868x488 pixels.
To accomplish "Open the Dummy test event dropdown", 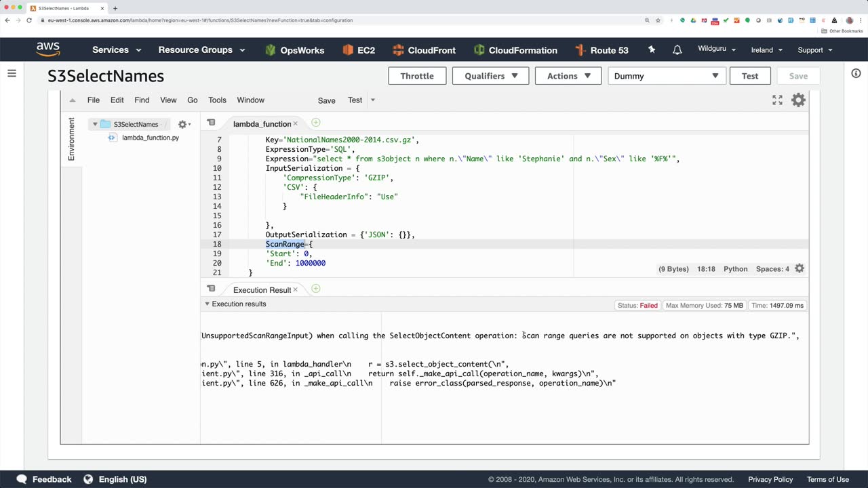I will pyautogui.click(x=667, y=76).
